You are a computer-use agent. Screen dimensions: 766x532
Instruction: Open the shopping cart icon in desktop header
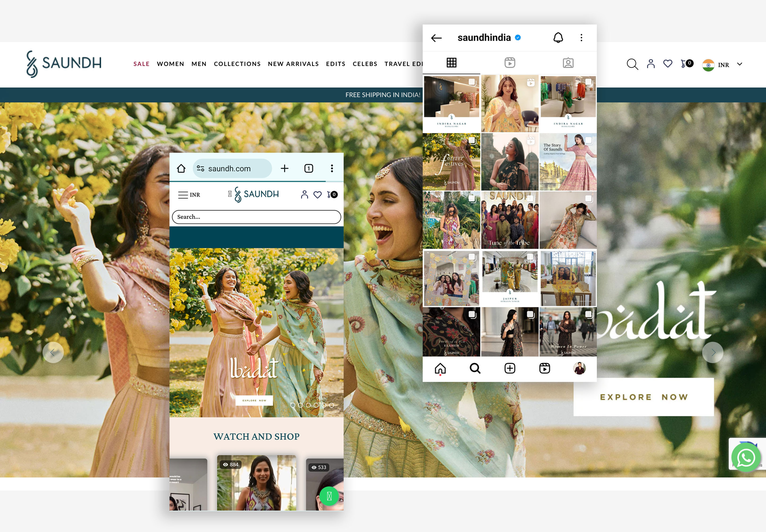[x=687, y=63]
